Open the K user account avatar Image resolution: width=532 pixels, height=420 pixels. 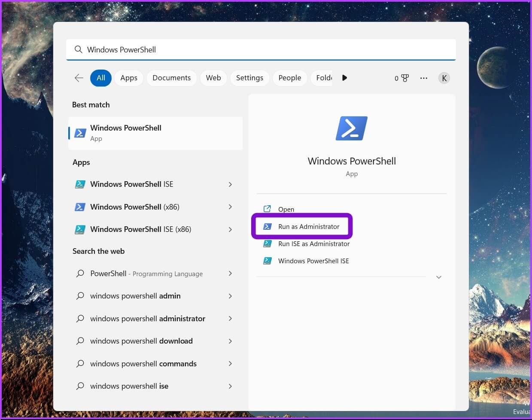444,78
